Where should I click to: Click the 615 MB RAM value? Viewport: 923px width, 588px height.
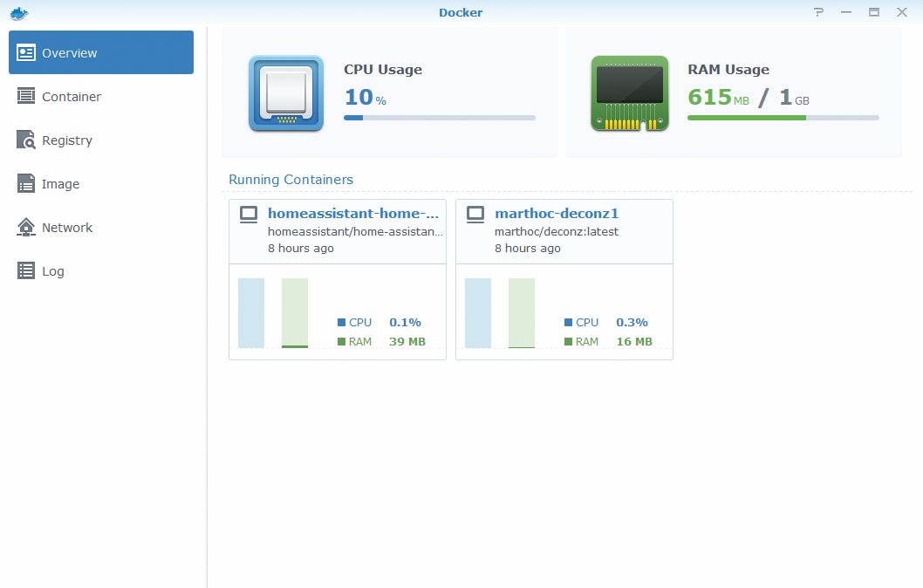719,97
